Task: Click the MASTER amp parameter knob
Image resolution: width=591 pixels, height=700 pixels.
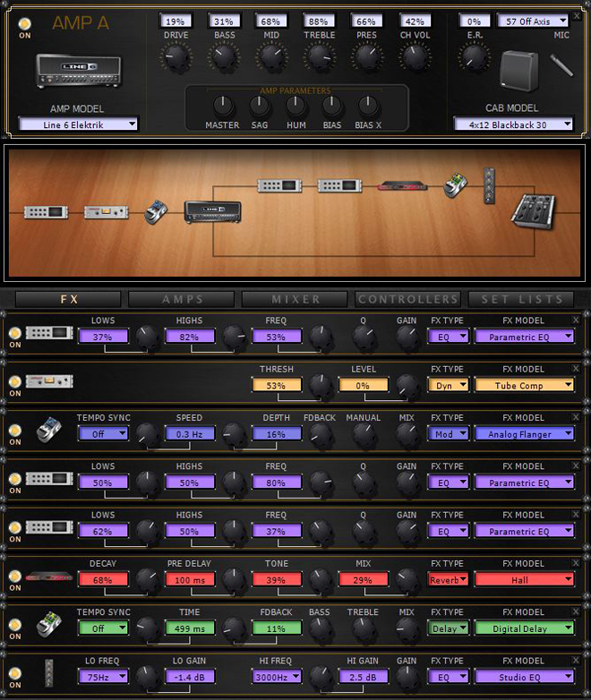Action: 222,107
